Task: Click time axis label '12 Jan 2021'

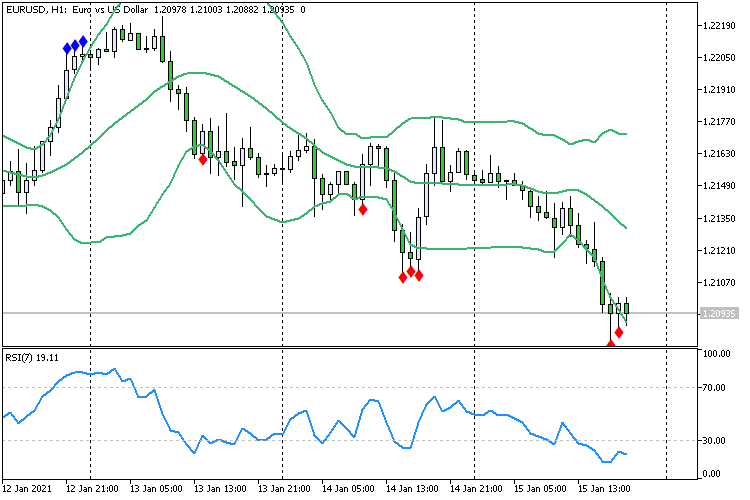Action: pyautogui.click(x=27, y=489)
